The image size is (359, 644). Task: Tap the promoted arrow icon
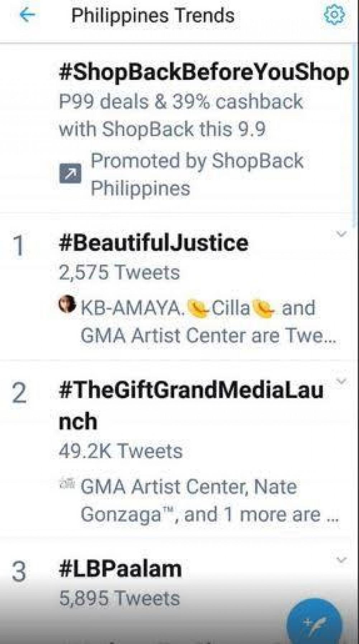pos(70,175)
